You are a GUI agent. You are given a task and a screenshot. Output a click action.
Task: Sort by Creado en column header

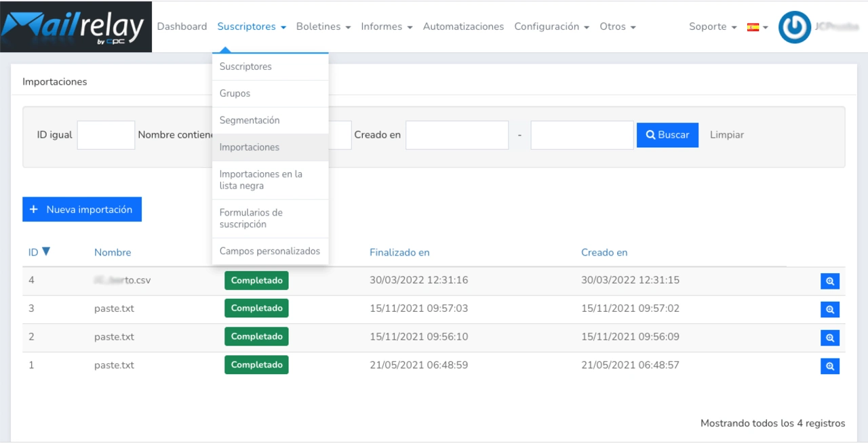click(604, 252)
